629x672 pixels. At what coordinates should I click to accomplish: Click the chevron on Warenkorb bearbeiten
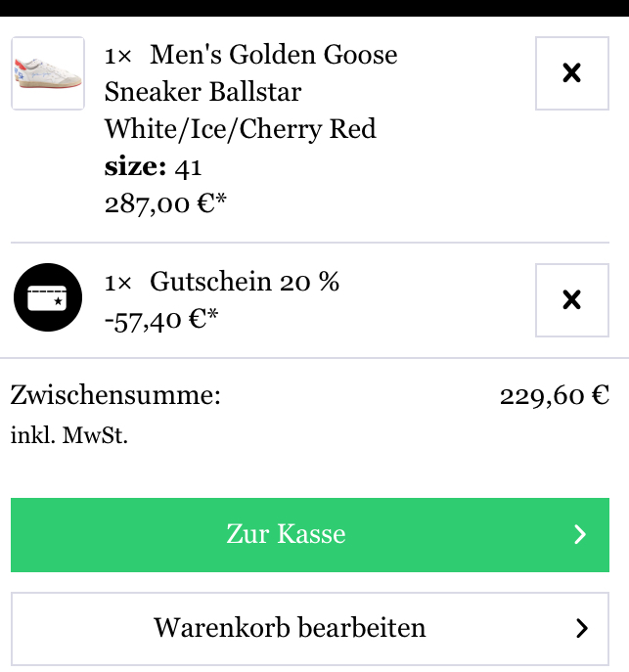582,628
